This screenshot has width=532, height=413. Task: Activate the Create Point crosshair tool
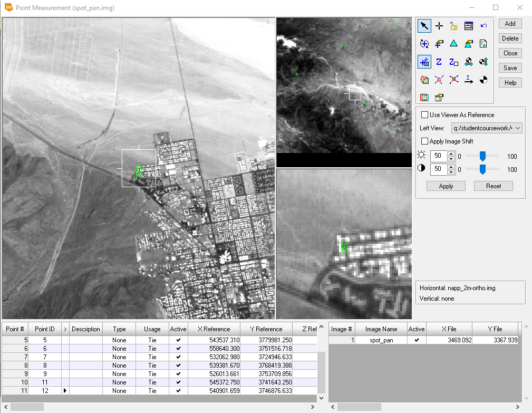tap(439, 25)
